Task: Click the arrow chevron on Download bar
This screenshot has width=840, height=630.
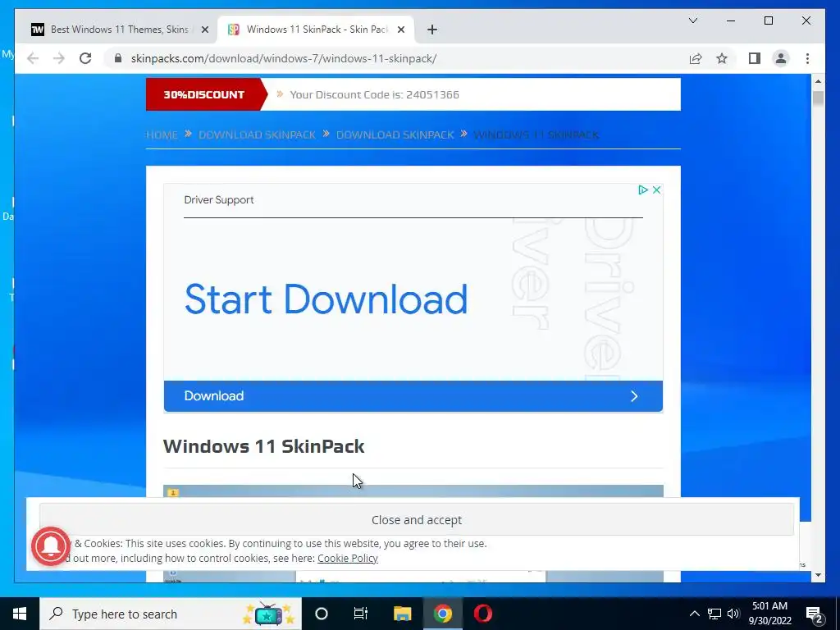Action: (634, 396)
